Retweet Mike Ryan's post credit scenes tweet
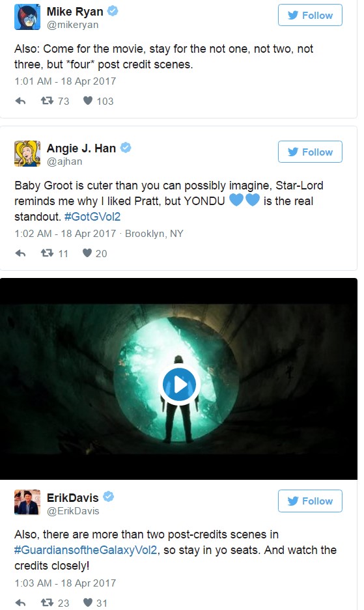 click(x=47, y=101)
